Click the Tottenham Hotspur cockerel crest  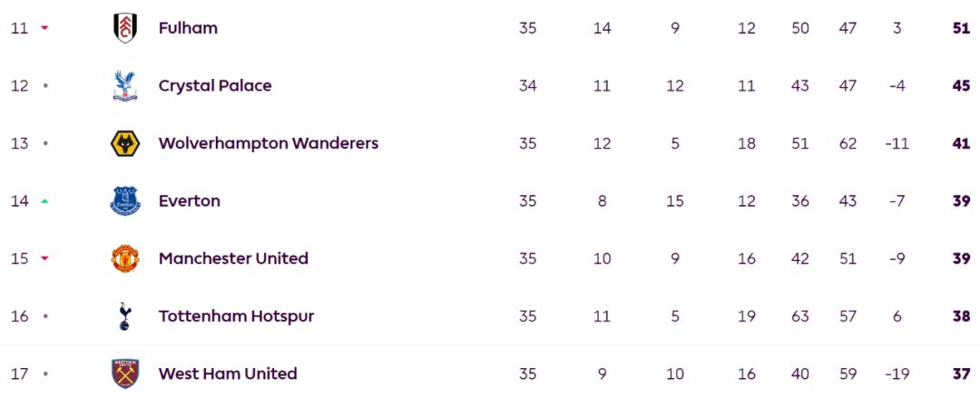[x=125, y=316]
